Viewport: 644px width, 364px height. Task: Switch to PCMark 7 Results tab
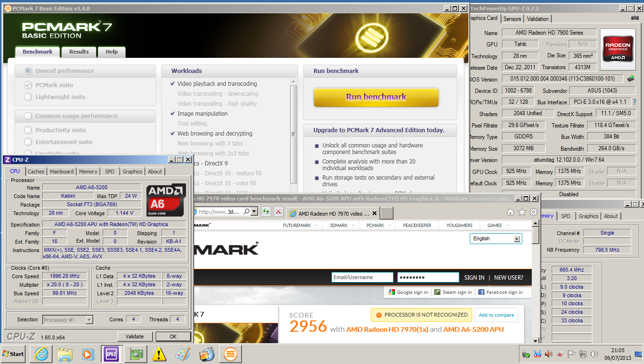click(79, 52)
